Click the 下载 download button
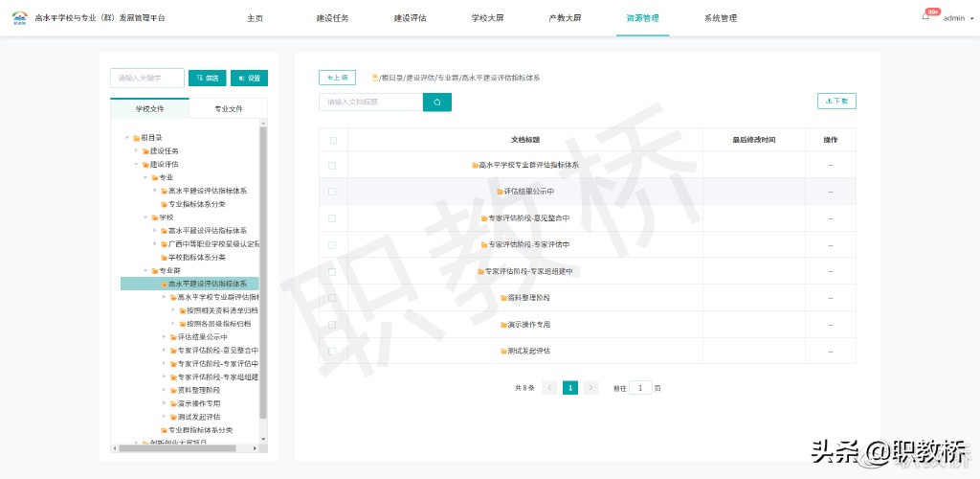Screen dimensions: 980x479 (836, 101)
